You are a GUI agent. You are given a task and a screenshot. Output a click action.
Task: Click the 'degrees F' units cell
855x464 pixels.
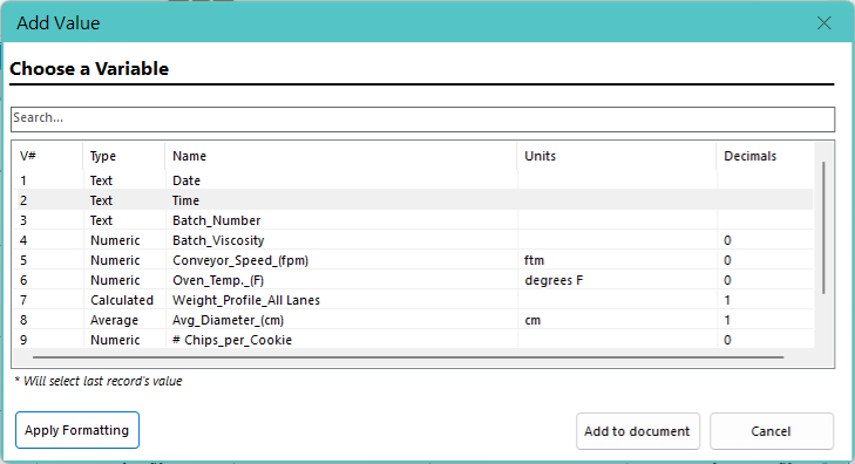(553, 280)
